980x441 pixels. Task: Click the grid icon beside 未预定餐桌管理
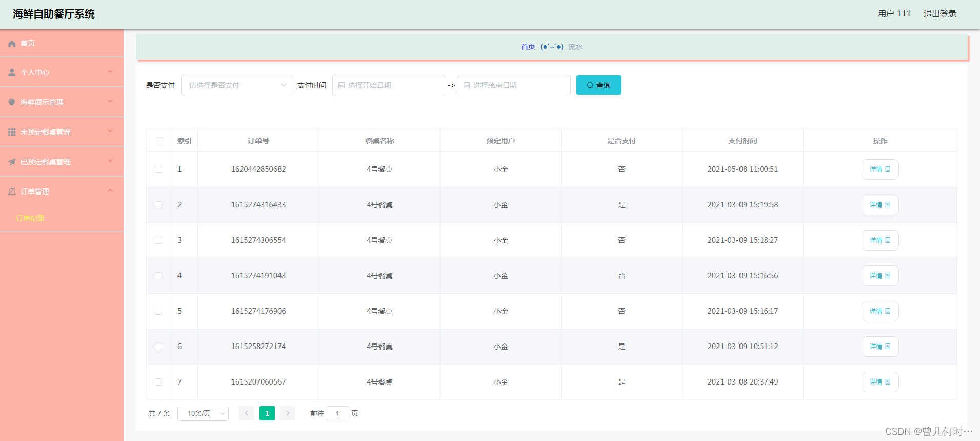coord(12,132)
